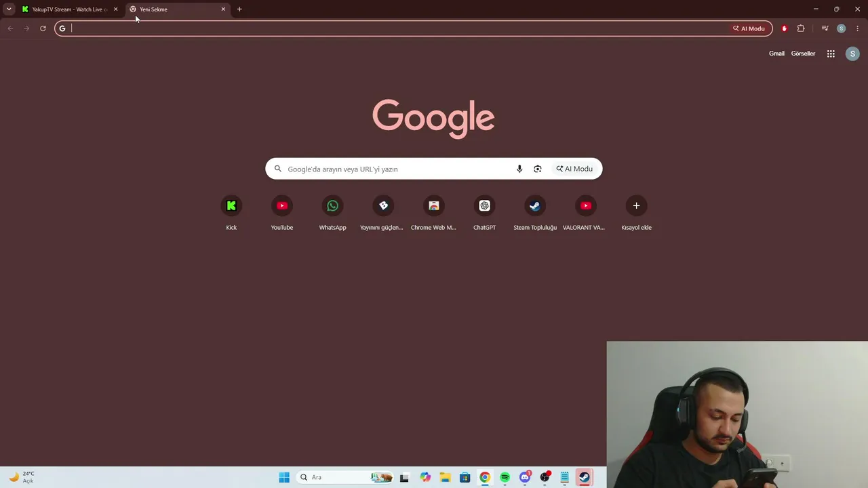Open the Chrome profile avatar in toolbar

tap(841, 28)
